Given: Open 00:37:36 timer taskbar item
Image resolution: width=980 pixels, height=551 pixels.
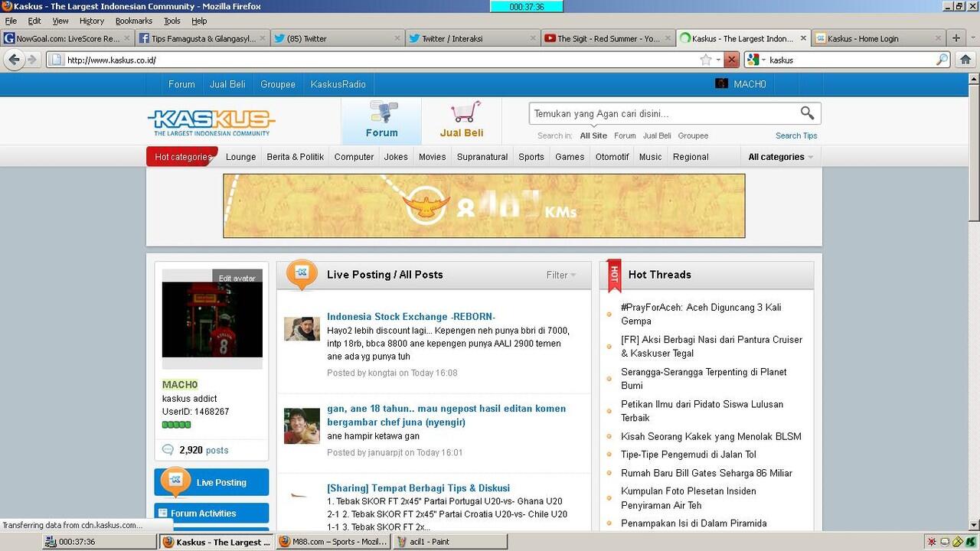Looking at the screenshot, I should pos(100,542).
